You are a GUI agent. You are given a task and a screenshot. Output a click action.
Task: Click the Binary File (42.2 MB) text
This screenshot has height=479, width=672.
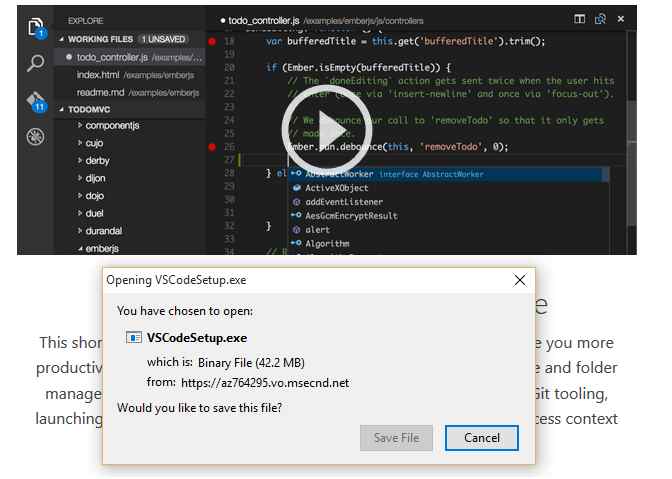coord(251,363)
